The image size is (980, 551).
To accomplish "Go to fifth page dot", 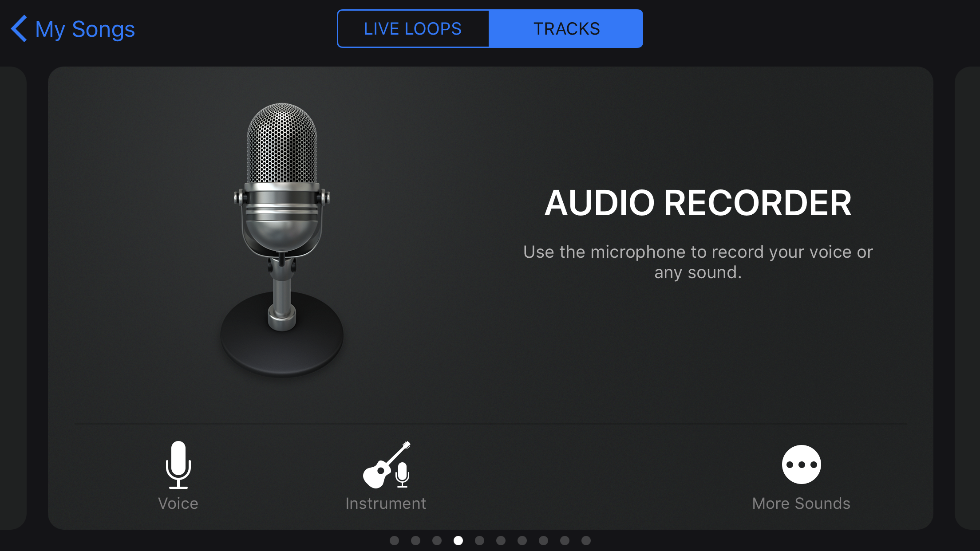I will click(x=479, y=540).
